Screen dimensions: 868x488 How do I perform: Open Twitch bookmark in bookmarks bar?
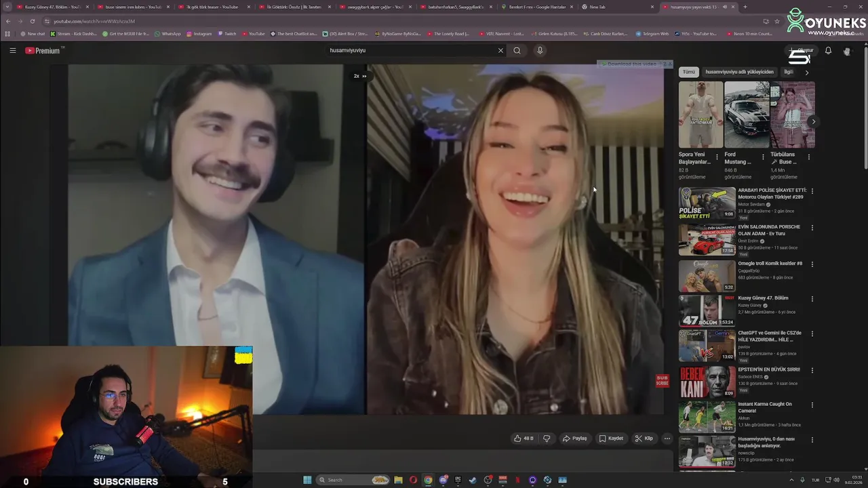[x=227, y=33]
